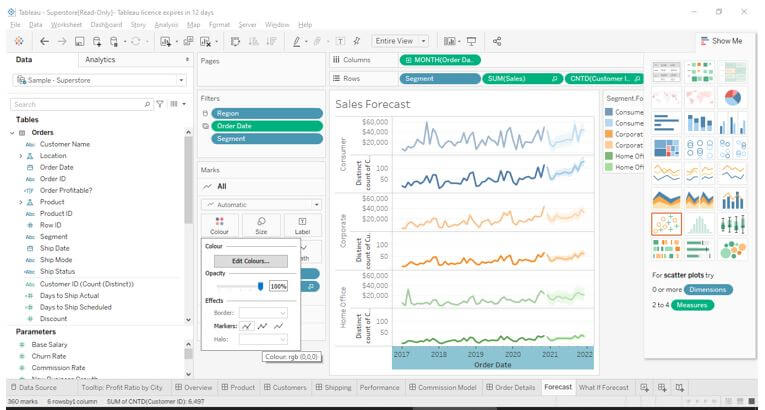Click the Redo forward arrow
This screenshot has width=765, height=410.
[x=62, y=41]
